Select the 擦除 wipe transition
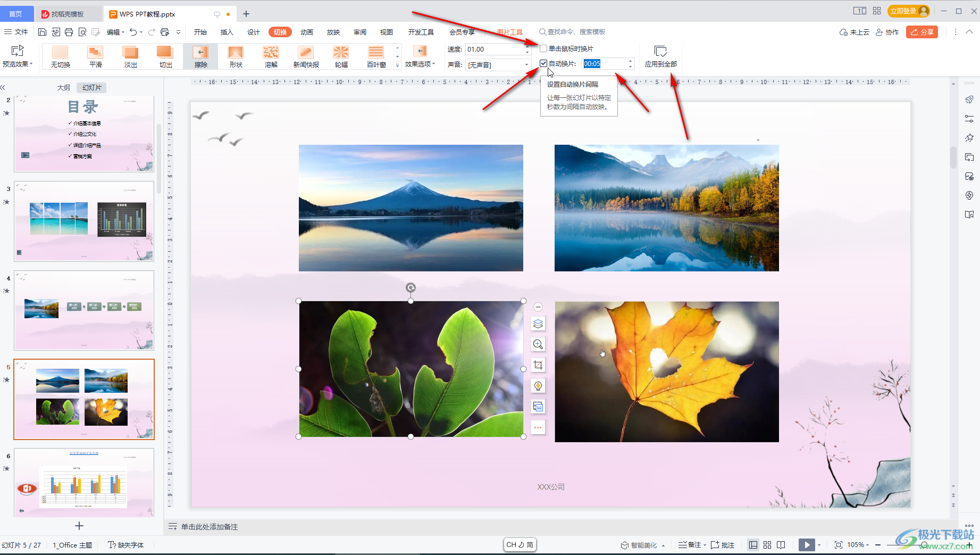This screenshot has width=980, height=555. click(x=200, y=56)
